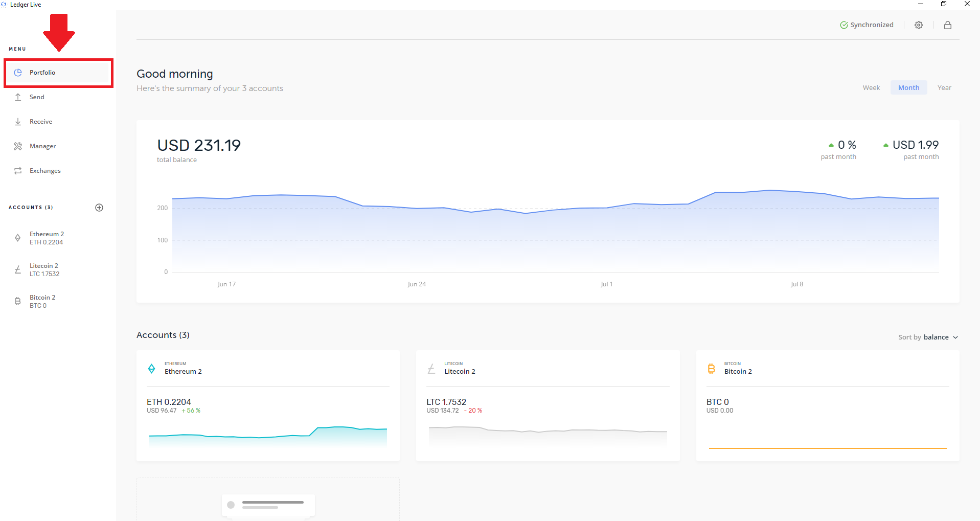Switch chart range to Week
The width and height of the screenshot is (980, 521).
871,88
